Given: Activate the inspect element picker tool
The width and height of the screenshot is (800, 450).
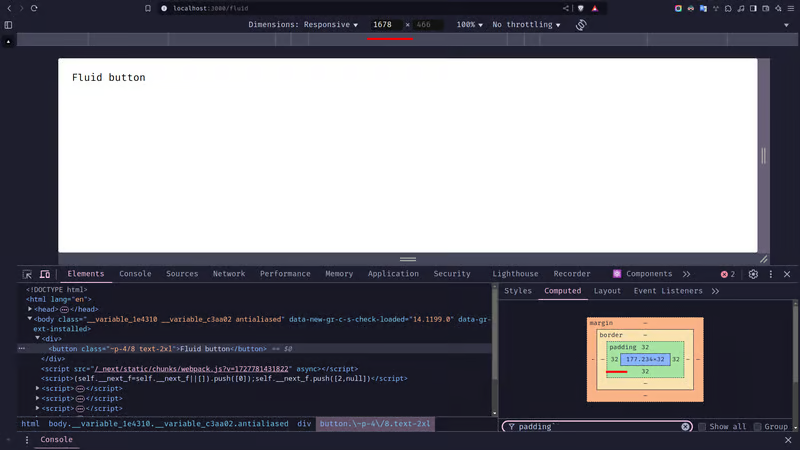Looking at the screenshot, I should pyautogui.click(x=27, y=274).
